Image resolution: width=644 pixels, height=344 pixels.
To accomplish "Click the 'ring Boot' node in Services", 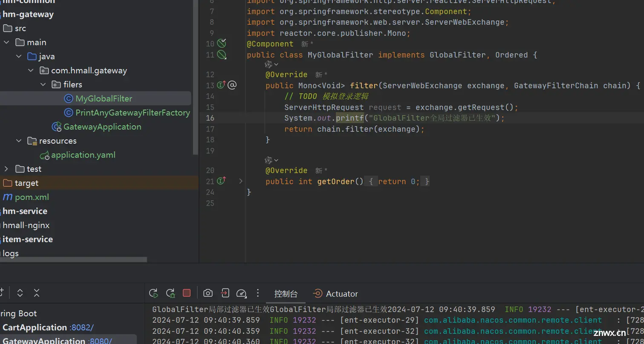I will click(18, 313).
